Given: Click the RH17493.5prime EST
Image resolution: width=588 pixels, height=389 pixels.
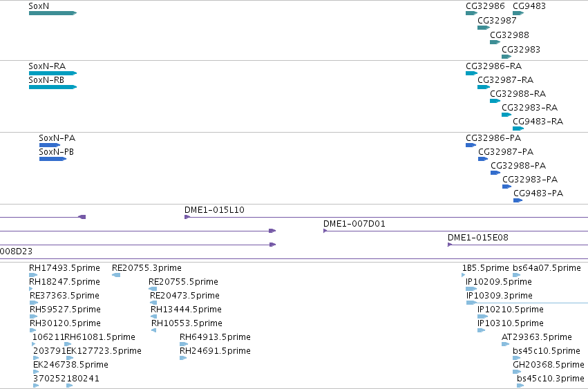Looking at the screenshot, I should click(33, 275).
